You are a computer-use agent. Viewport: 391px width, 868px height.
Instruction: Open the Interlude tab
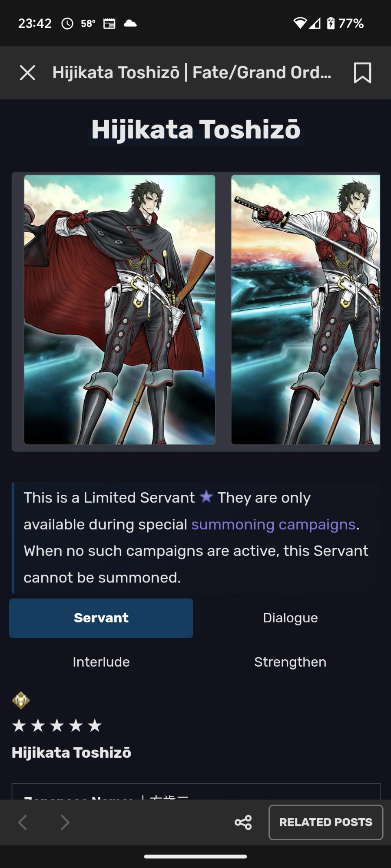(101, 662)
